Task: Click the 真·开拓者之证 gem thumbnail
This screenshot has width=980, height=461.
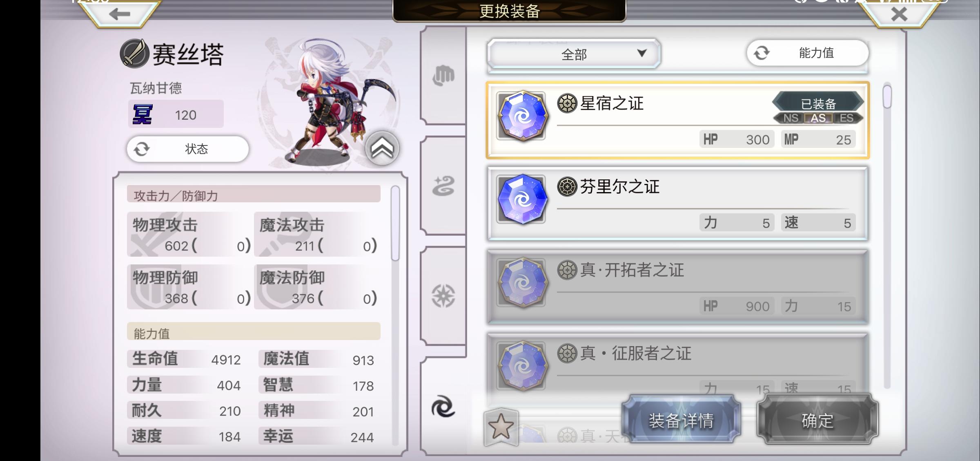Action: click(x=521, y=282)
